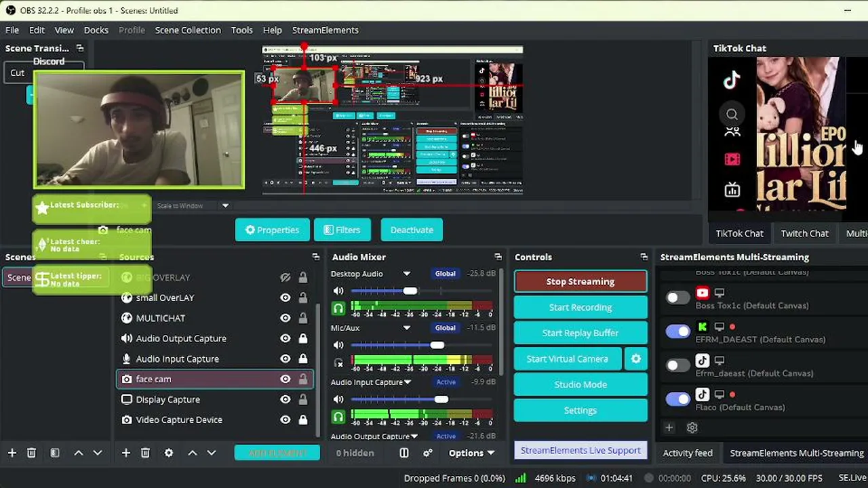
Task: Pop out the Audio Mixer dock
Action: pyautogui.click(x=498, y=257)
